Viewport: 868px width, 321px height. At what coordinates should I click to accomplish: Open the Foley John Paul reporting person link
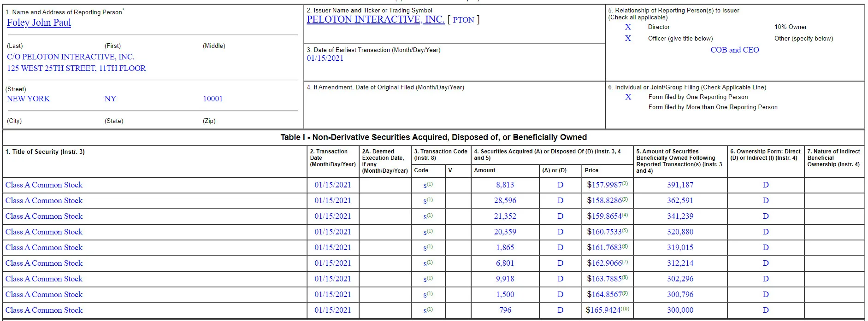pyautogui.click(x=39, y=23)
